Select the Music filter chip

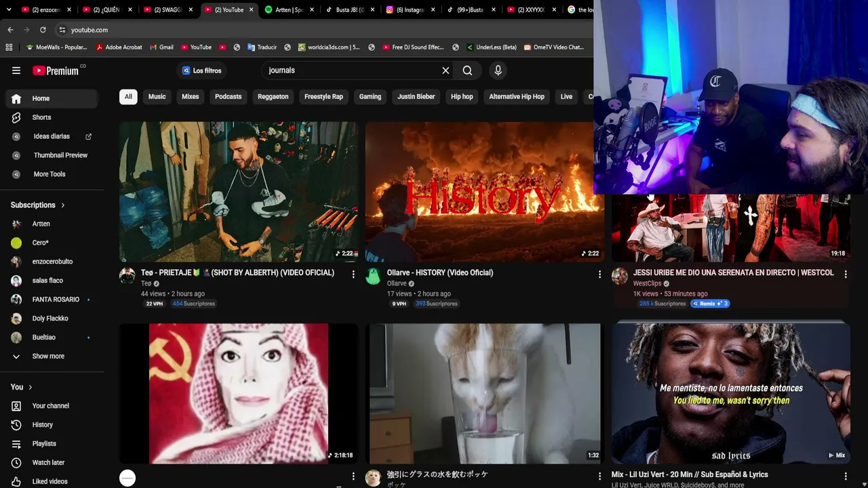click(x=157, y=96)
